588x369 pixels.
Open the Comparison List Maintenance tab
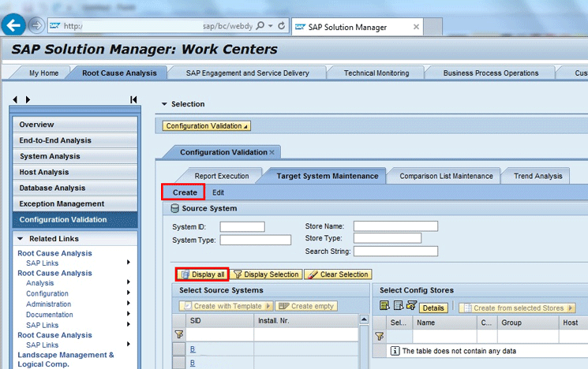coord(446,176)
